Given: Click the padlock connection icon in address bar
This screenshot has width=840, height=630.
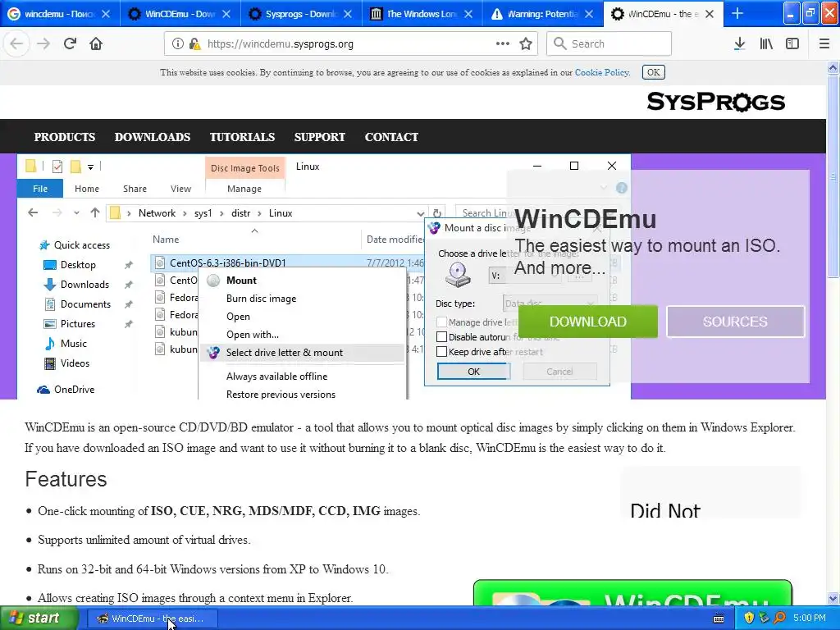Looking at the screenshot, I should [194, 44].
